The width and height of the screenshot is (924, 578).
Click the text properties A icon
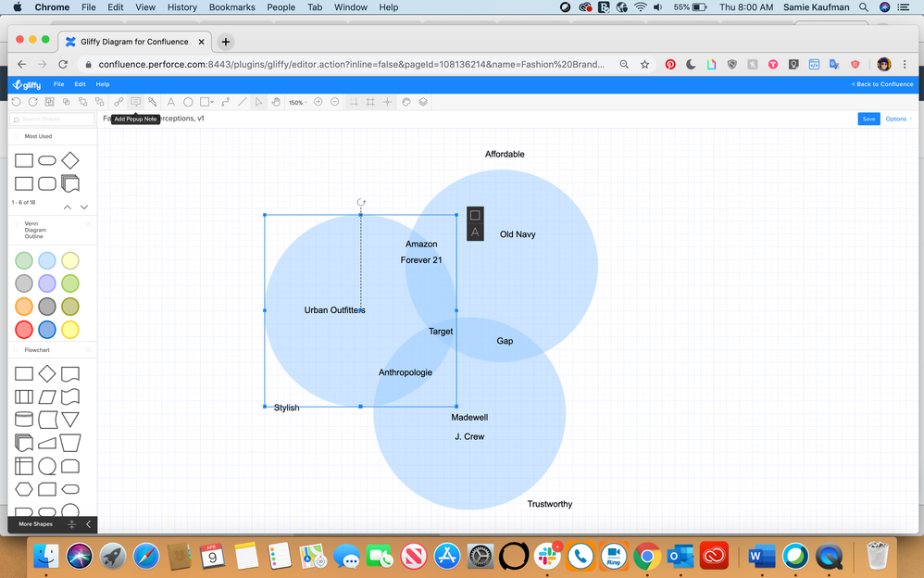click(x=475, y=232)
